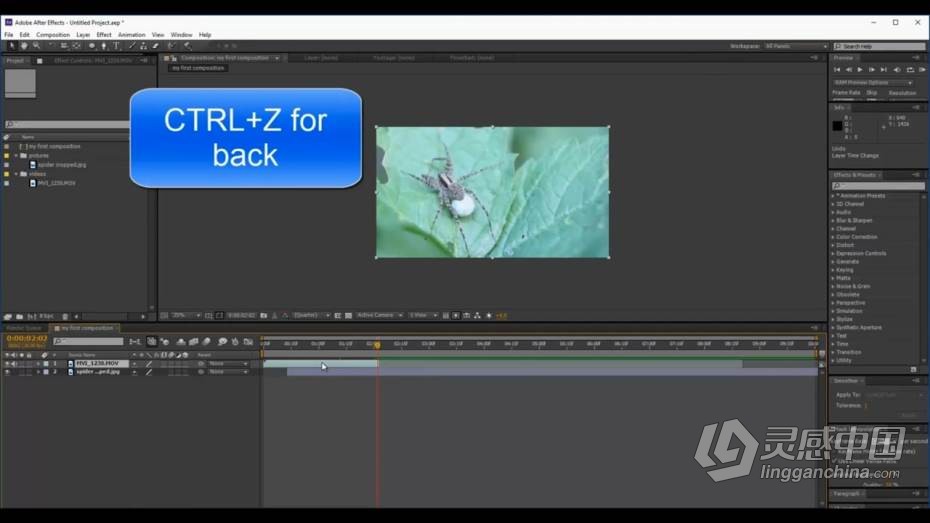Mute audio of MVI_1238.MOV layer

click(x=14, y=363)
